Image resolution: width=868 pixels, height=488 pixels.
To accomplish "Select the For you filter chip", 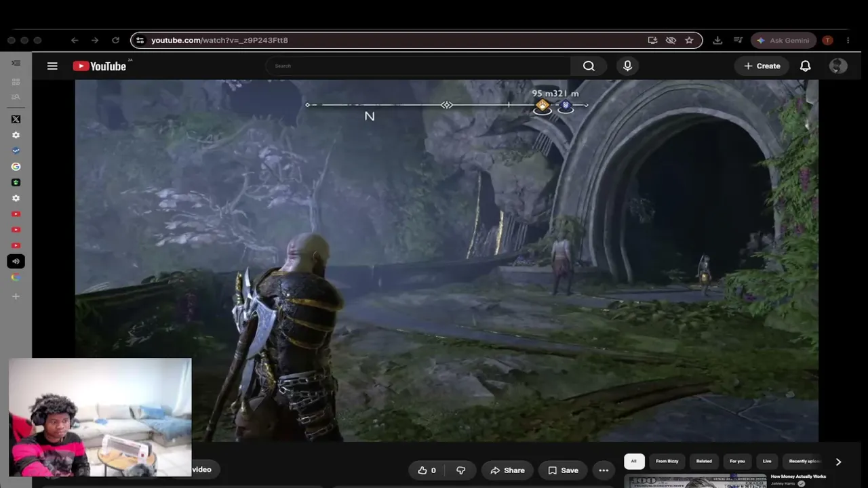I will pos(737,462).
